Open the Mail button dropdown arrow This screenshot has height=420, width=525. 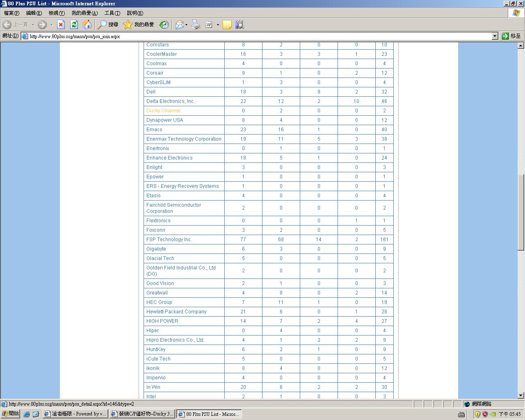pos(187,25)
